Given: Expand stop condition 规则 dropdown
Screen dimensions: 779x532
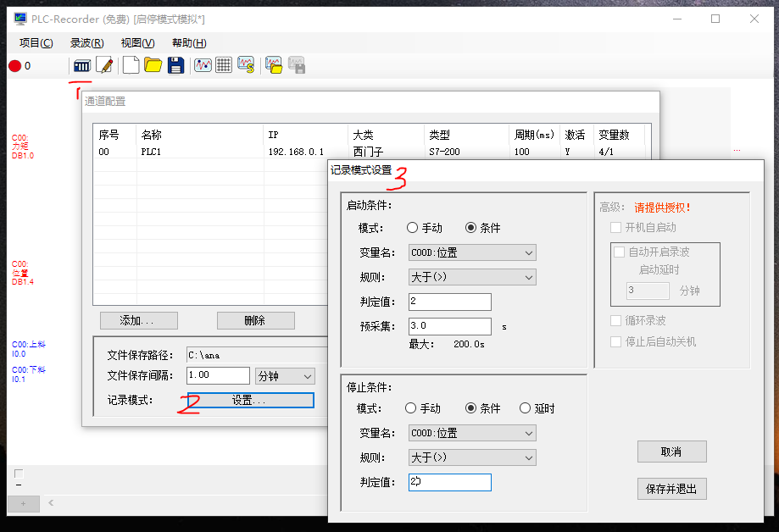Looking at the screenshot, I should (472, 457).
